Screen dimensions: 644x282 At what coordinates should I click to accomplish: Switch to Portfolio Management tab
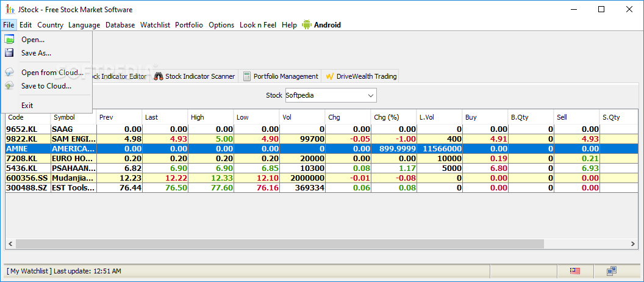click(280, 76)
